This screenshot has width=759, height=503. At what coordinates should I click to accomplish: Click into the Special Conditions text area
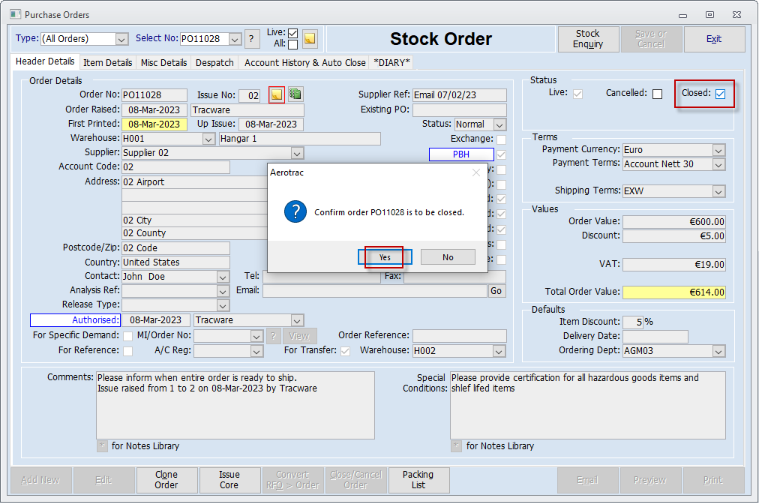click(588, 405)
